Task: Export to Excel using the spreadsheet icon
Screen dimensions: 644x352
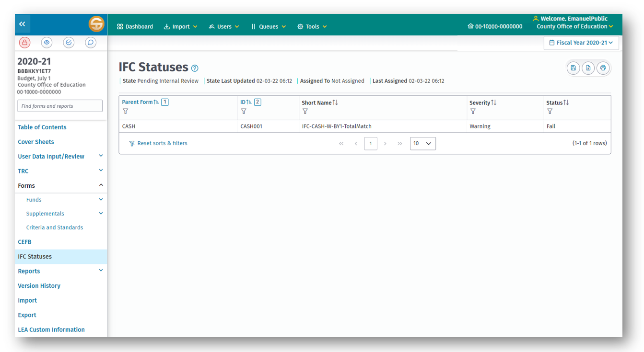Action: [x=588, y=68]
